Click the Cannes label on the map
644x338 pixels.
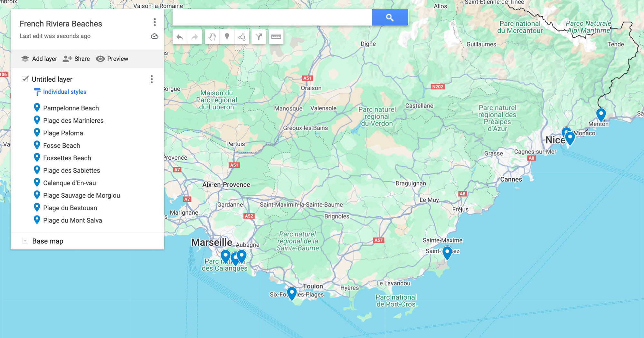tap(511, 180)
